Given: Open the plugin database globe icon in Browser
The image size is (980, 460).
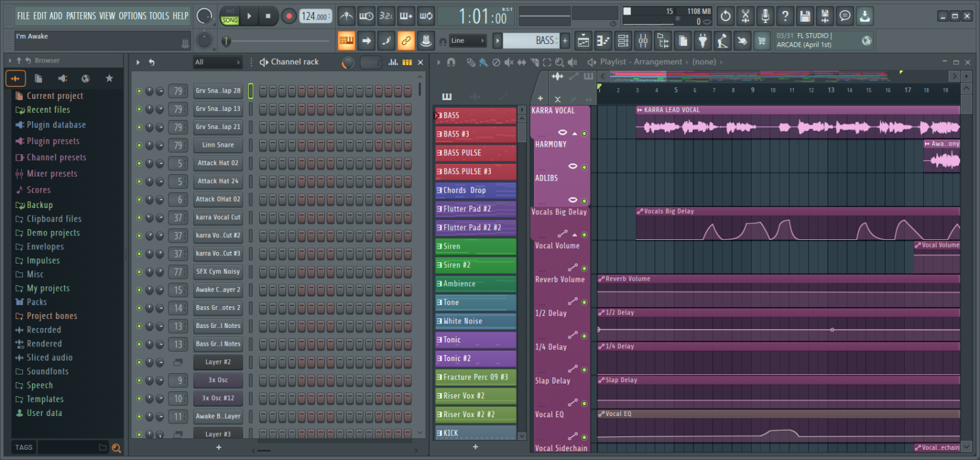Looking at the screenshot, I should pos(85,78).
